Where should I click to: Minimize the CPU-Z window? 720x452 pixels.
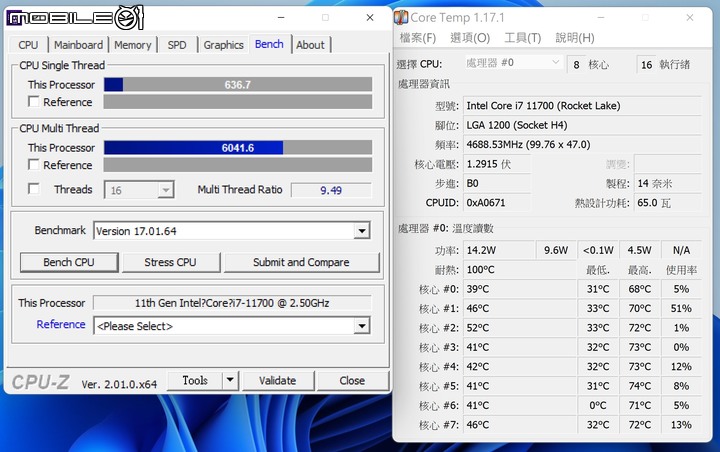point(281,17)
